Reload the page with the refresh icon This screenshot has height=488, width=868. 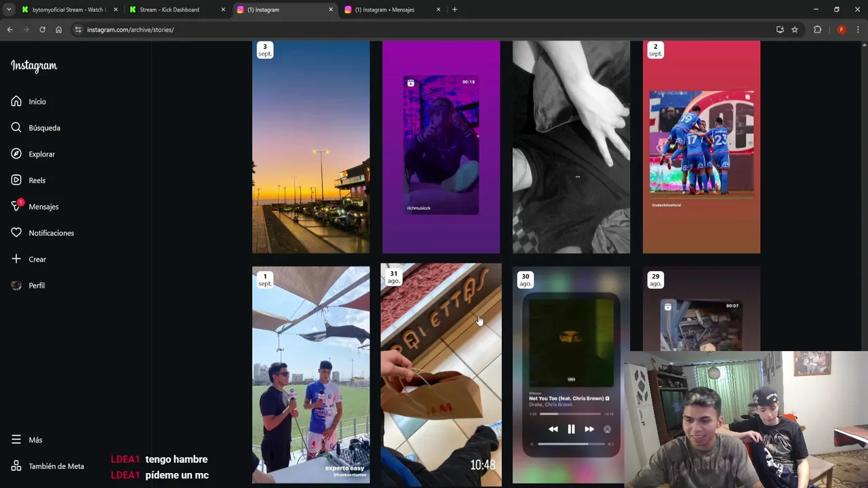pos(42,30)
